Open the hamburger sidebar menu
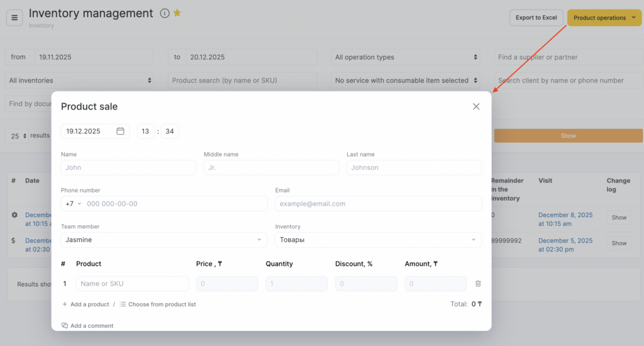 pyautogui.click(x=14, y=18)
